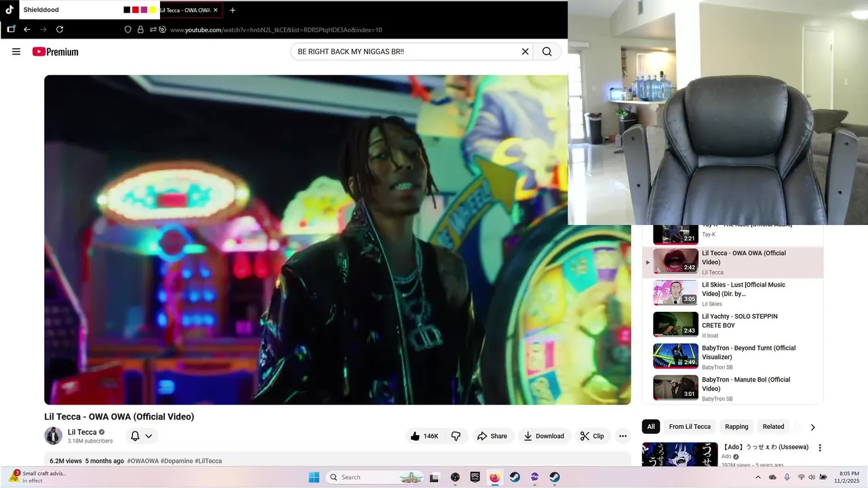
Task: Click the YouTube Premium logo
Action: [55, 52]
